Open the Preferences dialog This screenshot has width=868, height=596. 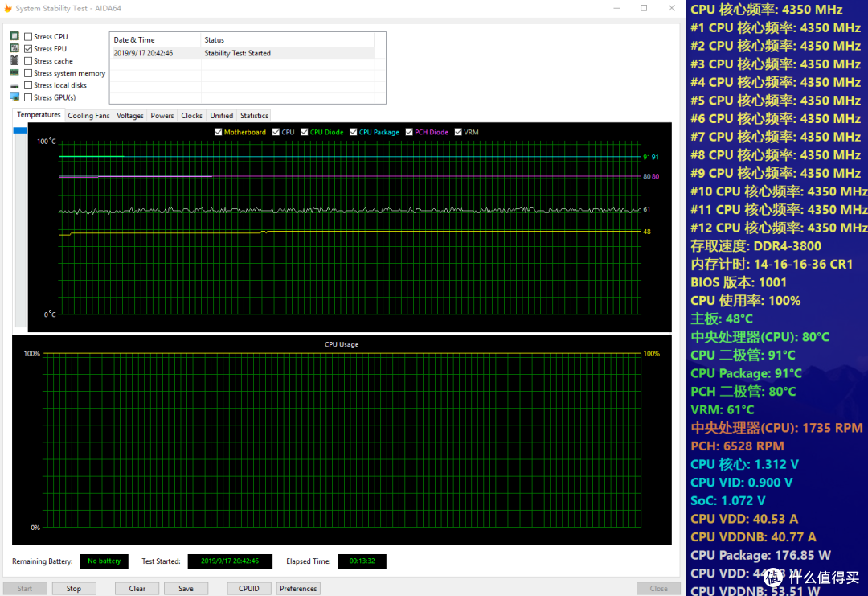[298, 588]
